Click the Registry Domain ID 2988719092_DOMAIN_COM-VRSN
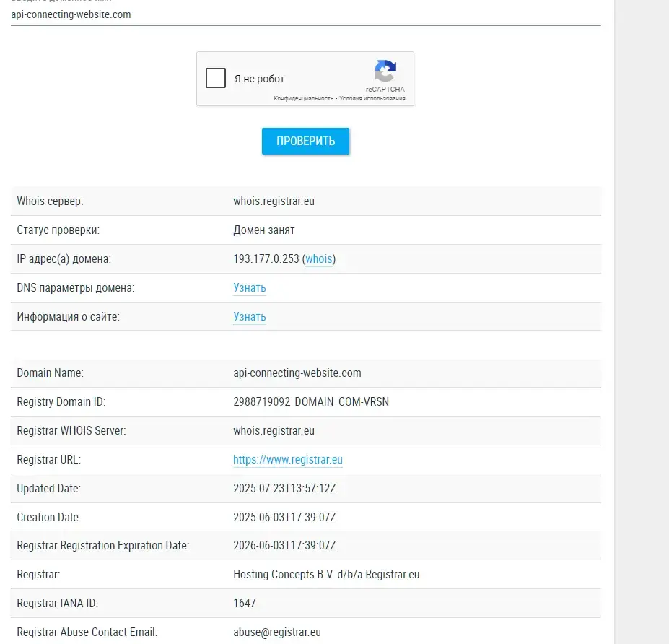Viewport: 669px width, 644px height. [x=311, y=401]
